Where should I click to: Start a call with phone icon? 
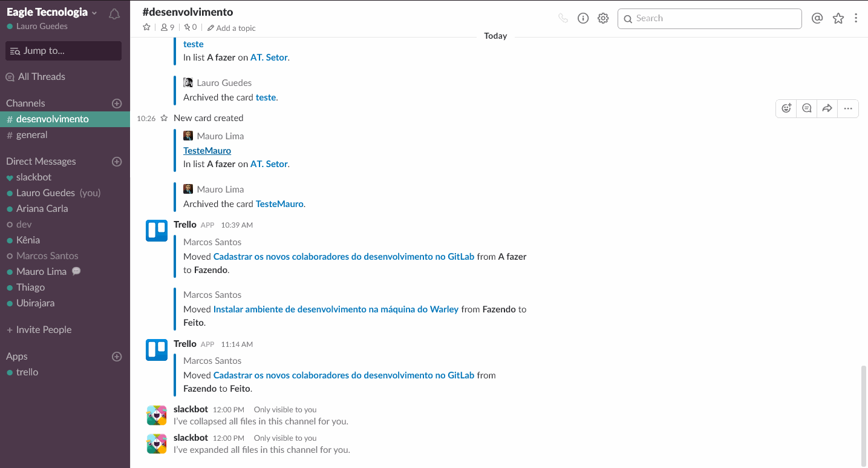point(563,18)
